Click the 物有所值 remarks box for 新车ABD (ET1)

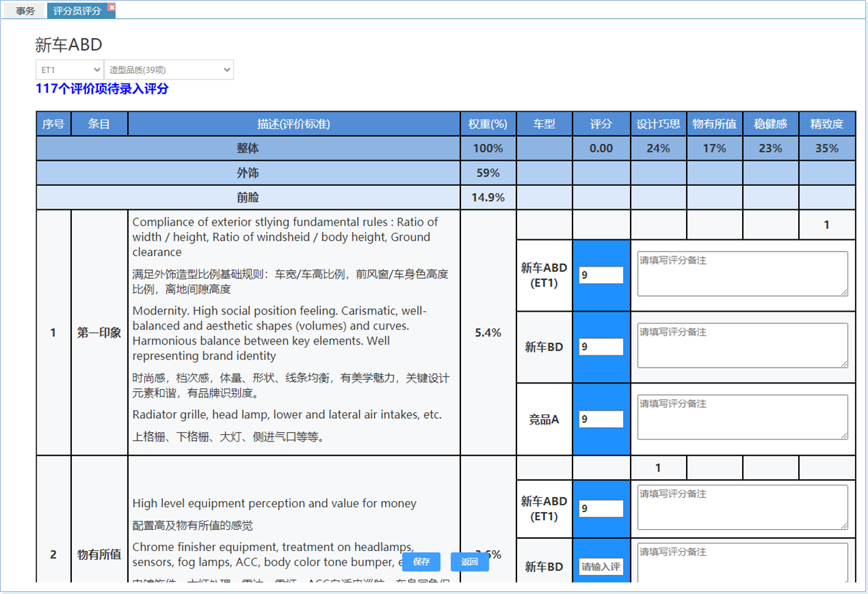pyautogui.click(x=742, y=507)
